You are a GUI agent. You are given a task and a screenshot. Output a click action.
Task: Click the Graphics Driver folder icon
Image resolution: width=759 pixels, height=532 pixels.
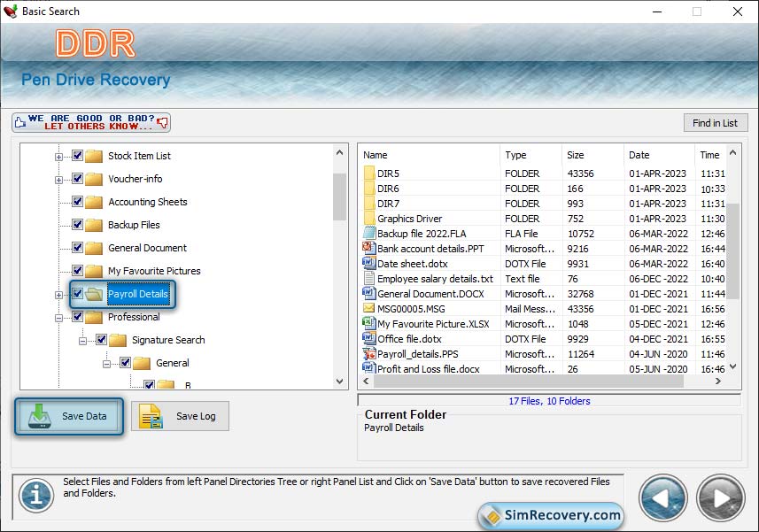[x=369, y=218]
